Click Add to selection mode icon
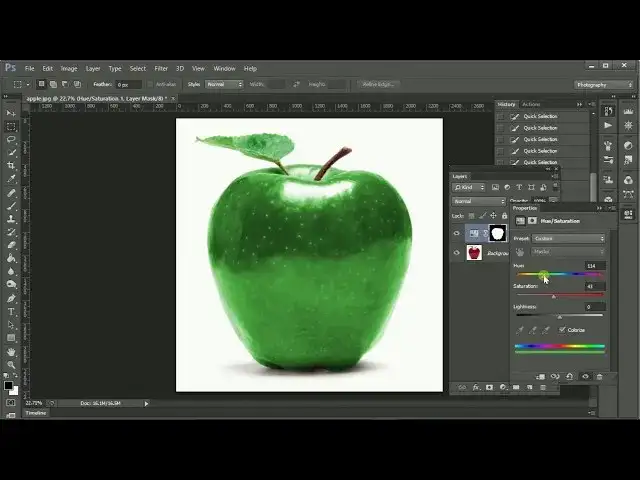Viewport: 640px width, 480px height. coord(53,84)
